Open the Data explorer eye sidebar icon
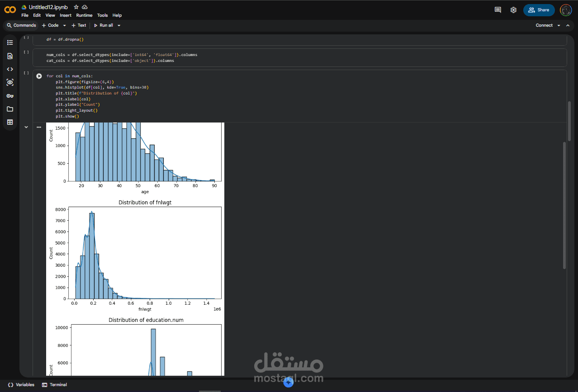 (x=10, y=82)
